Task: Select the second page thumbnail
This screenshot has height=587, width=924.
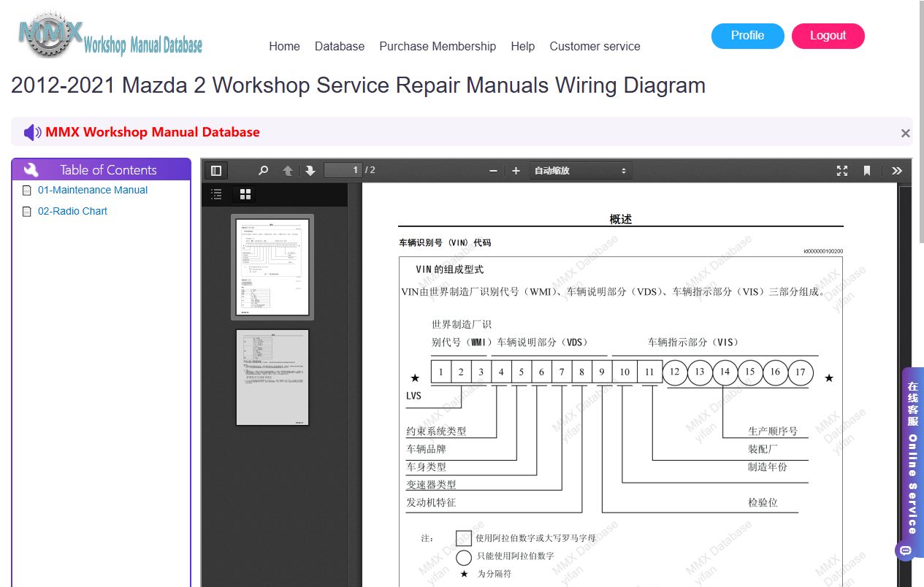Action: tap(272, 377)
